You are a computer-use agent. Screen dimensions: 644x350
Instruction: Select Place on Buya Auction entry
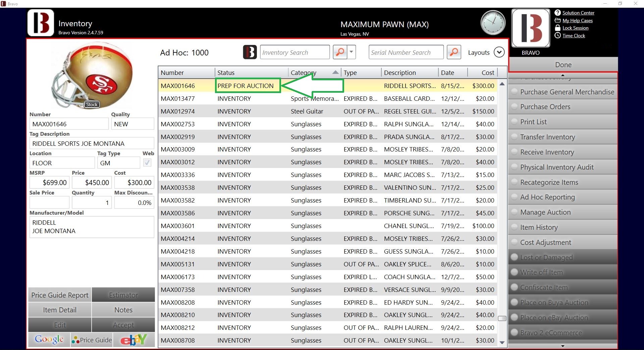click(563, 303)
